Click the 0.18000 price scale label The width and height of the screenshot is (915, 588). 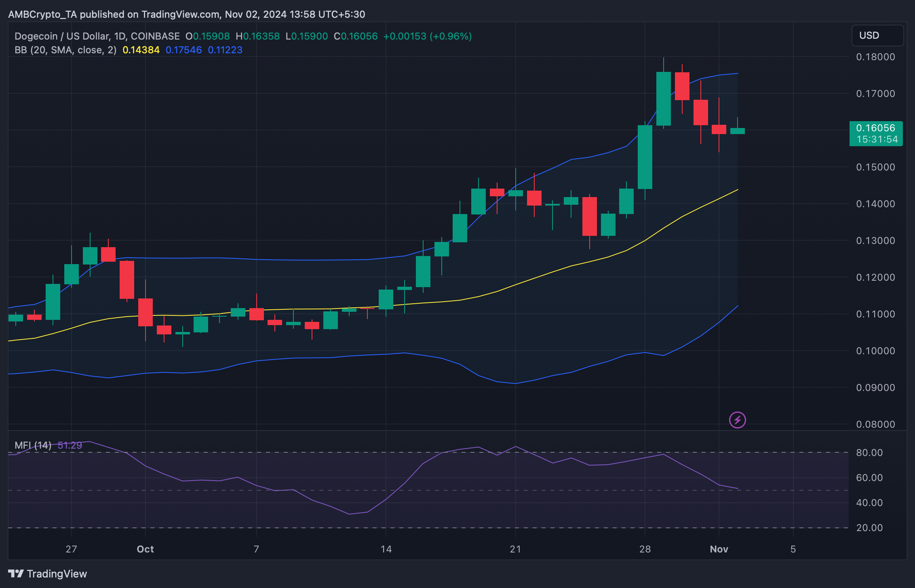[875, 57]
